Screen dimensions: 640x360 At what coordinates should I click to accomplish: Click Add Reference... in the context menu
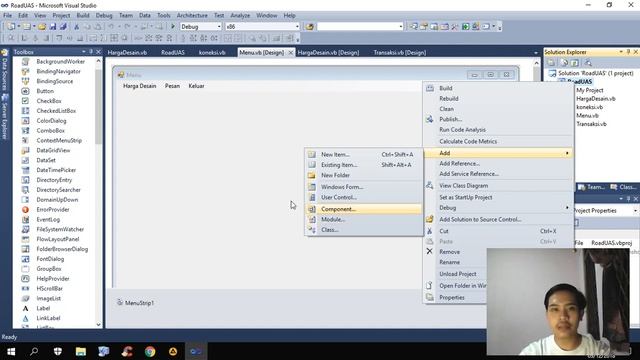point(498,163)
